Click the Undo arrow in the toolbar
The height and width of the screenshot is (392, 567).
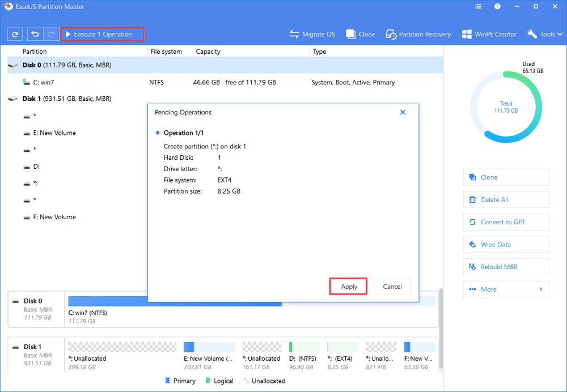(x=35, y=35)
